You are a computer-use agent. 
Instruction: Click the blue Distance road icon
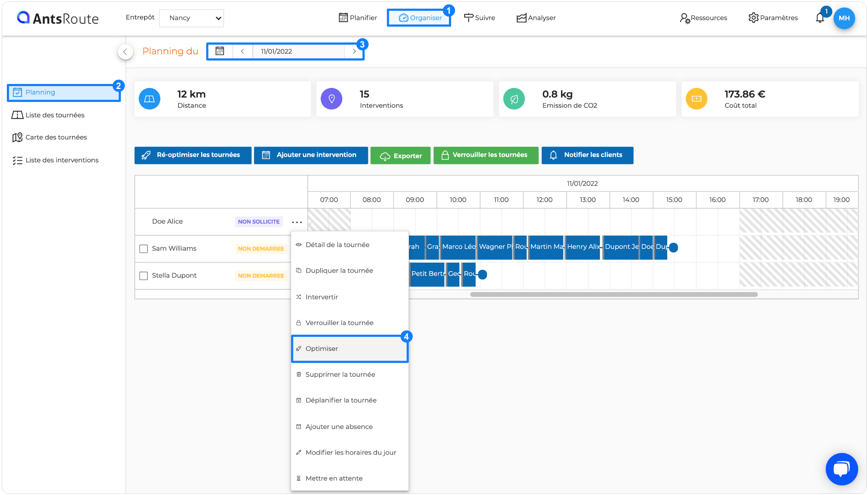(150, 99)
